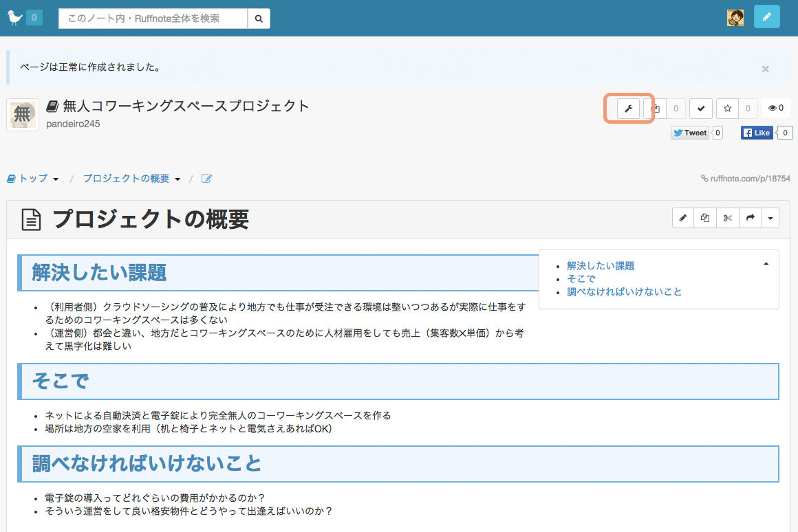Click the Tweet button
This screenshot has height=532, width=798.
[690, 133]
